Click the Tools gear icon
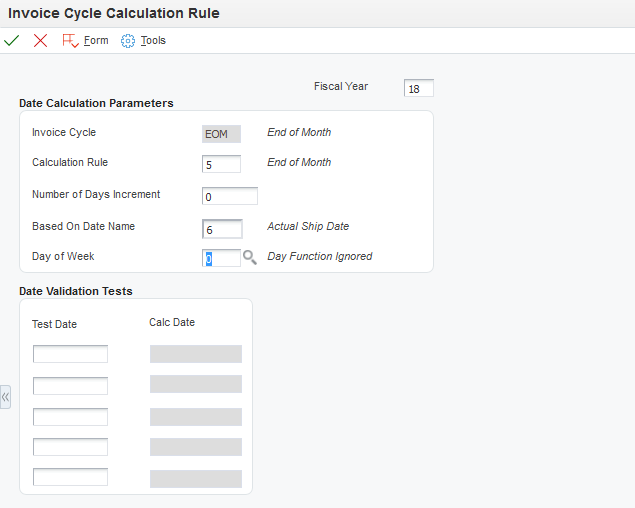Image resolution: width=635 pixels, height=508 pixels. [x=128, y=41]
